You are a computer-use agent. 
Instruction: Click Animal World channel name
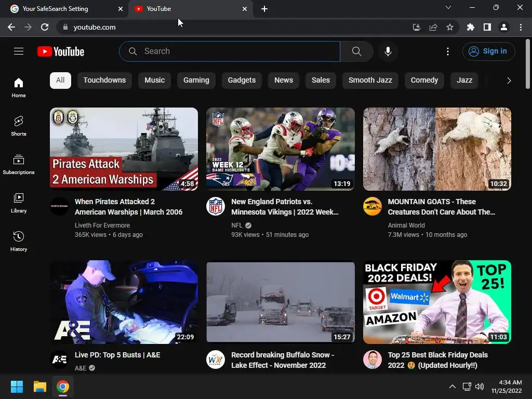pyautogui.click(x=406, y=225)
